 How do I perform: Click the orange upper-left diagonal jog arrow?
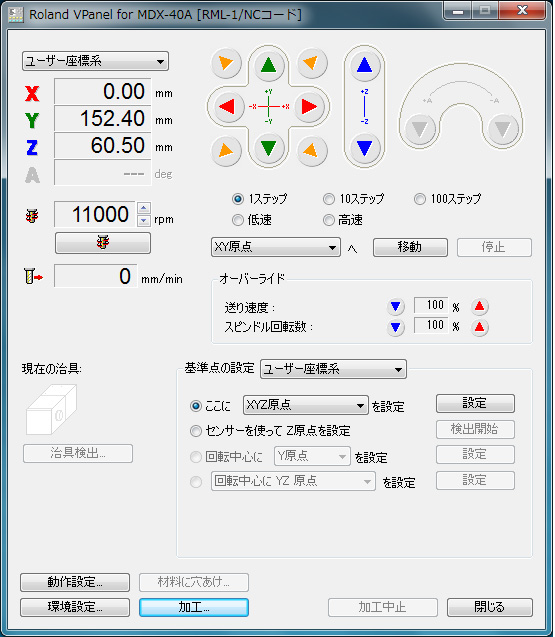[226, 63]
